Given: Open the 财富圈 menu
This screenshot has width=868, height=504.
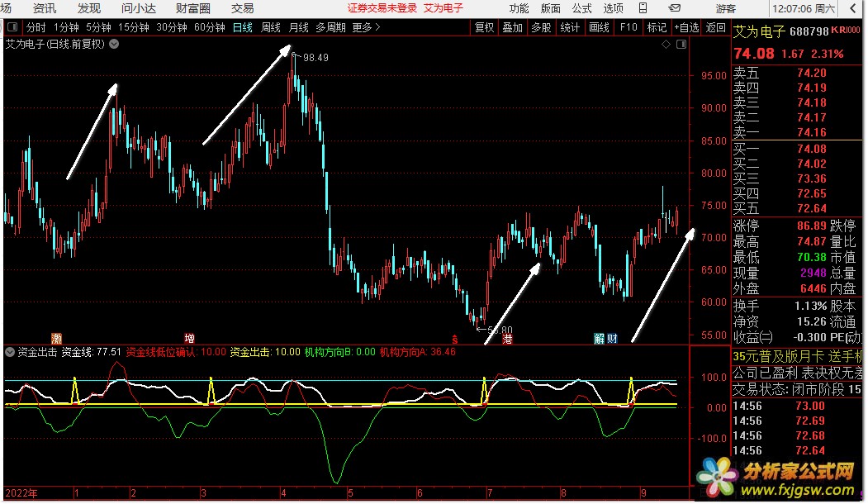Looking at the screenshot, I should (x=193, y=8).
